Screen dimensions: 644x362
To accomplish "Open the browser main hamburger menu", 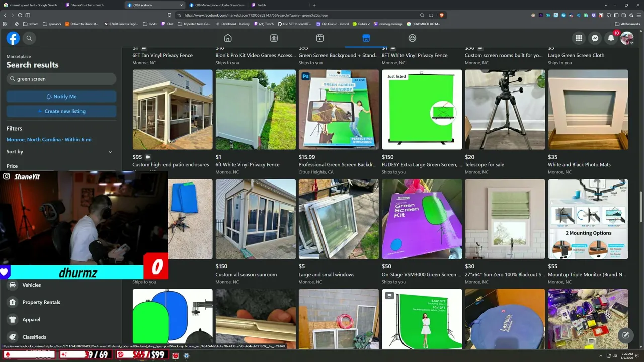I will (638, 15).
